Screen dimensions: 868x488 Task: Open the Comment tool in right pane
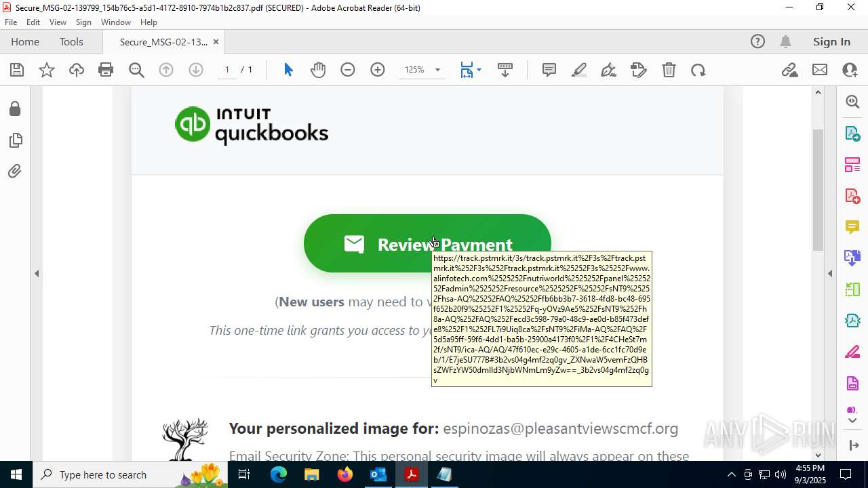[852, 226]
